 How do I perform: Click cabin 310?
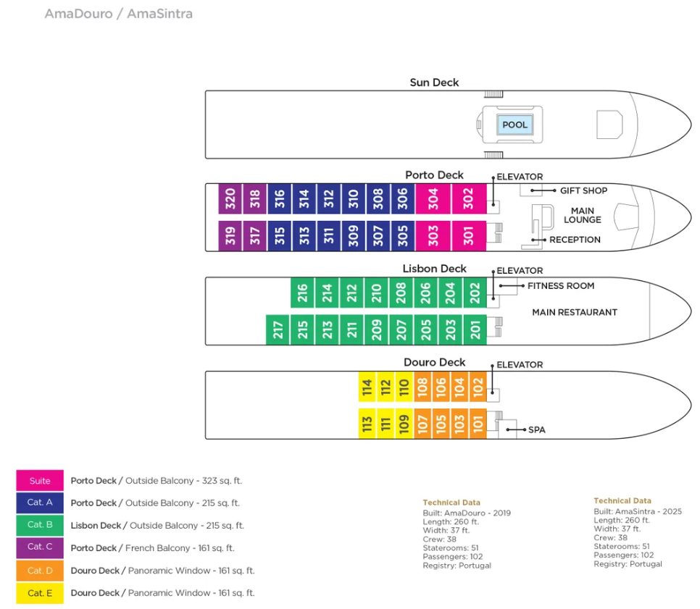[x=353, y=198]
